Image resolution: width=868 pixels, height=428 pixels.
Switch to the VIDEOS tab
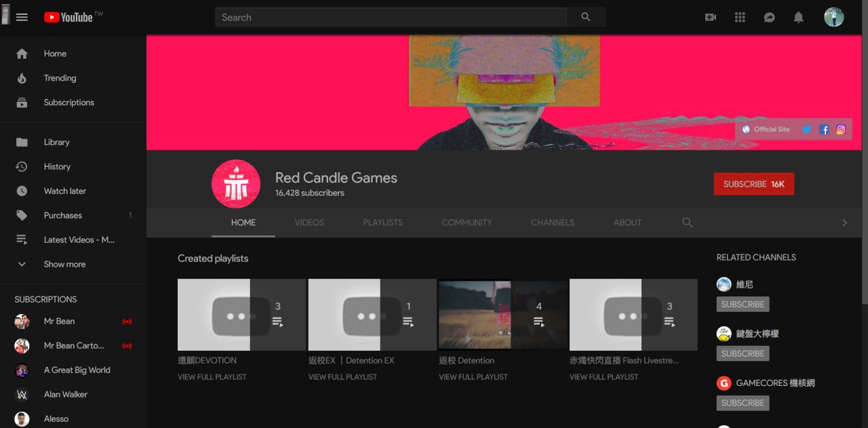(309, 222)
